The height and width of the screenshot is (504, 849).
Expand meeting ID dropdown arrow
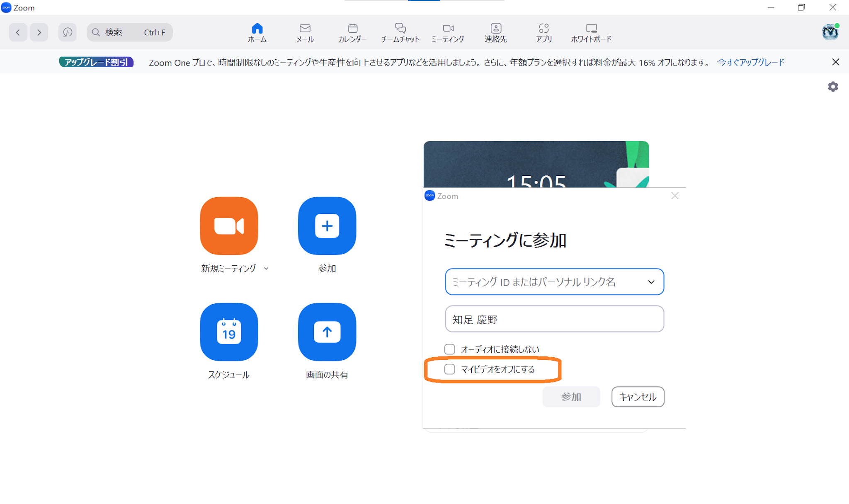(651, 282)
